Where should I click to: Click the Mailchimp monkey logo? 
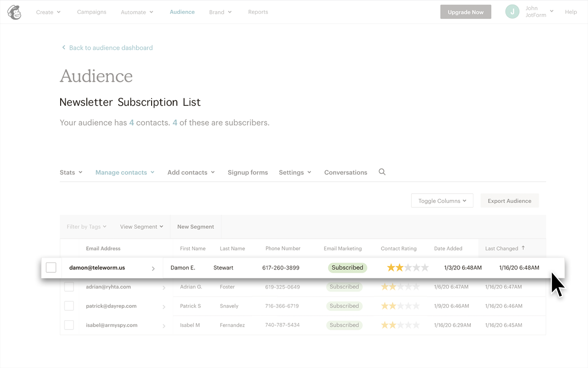point(14,12)
